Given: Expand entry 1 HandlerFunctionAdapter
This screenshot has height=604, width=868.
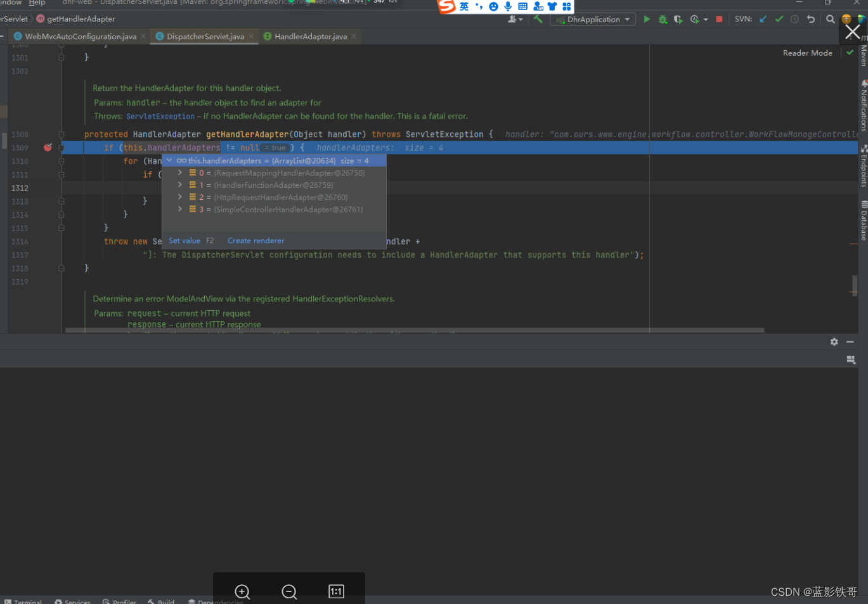Looking at the screenshot, I should [180, 185].
